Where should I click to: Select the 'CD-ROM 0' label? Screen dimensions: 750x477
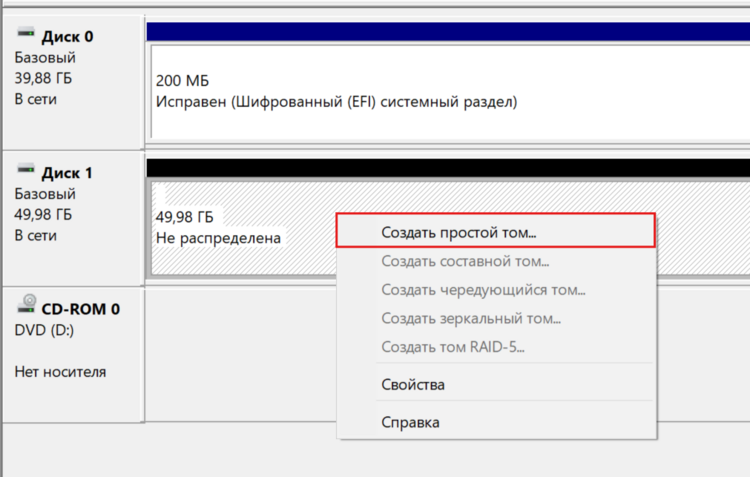point(80,309)
